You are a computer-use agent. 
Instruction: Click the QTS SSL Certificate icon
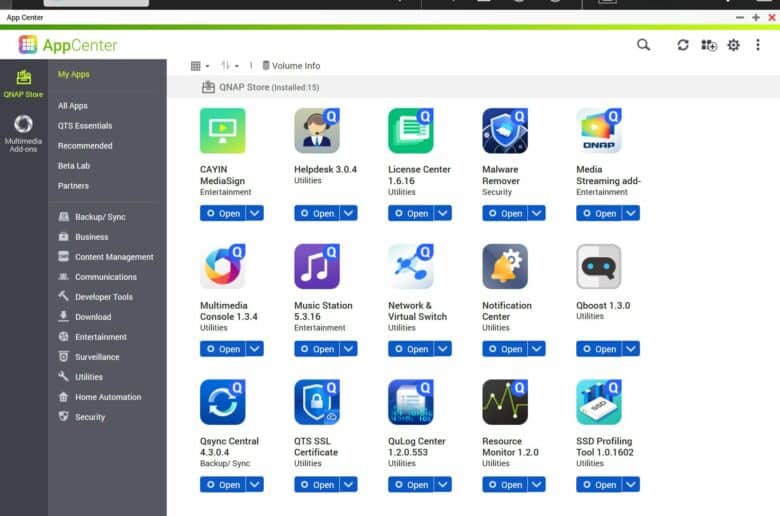click(x=317, y=402)
